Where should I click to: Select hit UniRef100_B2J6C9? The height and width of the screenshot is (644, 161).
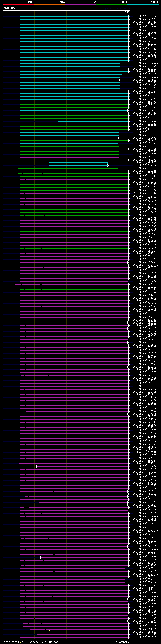coord(144,221)
